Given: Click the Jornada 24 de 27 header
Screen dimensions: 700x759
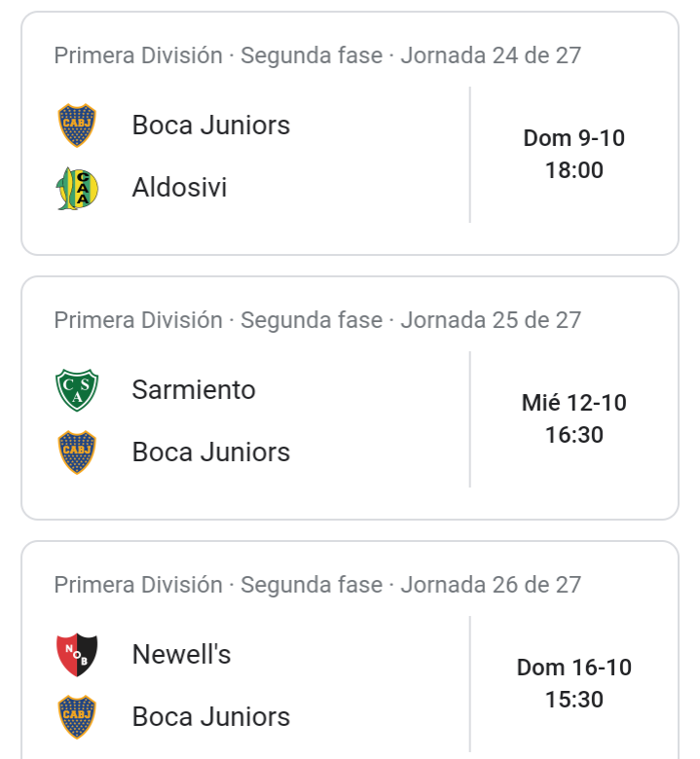Looking at the screenshot, I should (x=491, y=55).
